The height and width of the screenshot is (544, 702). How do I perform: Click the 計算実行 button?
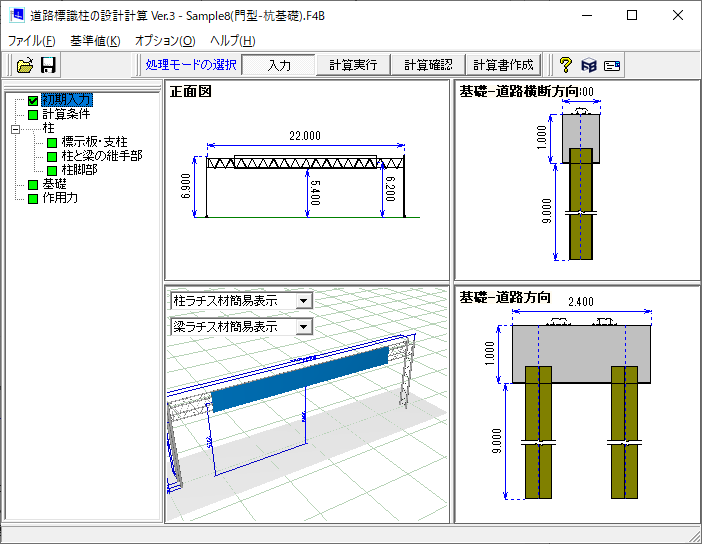tap(353, 65)
